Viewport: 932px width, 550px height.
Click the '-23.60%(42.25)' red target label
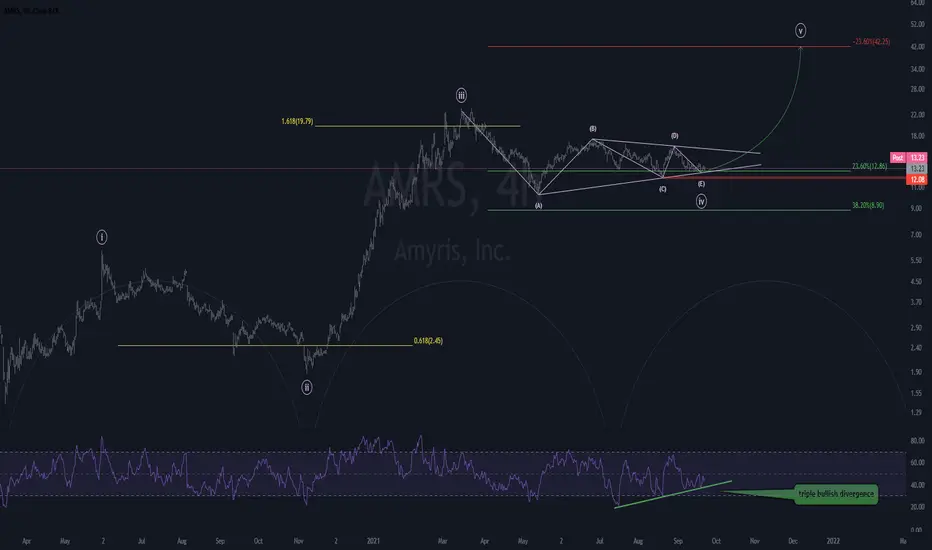click(x=871, y=42)
